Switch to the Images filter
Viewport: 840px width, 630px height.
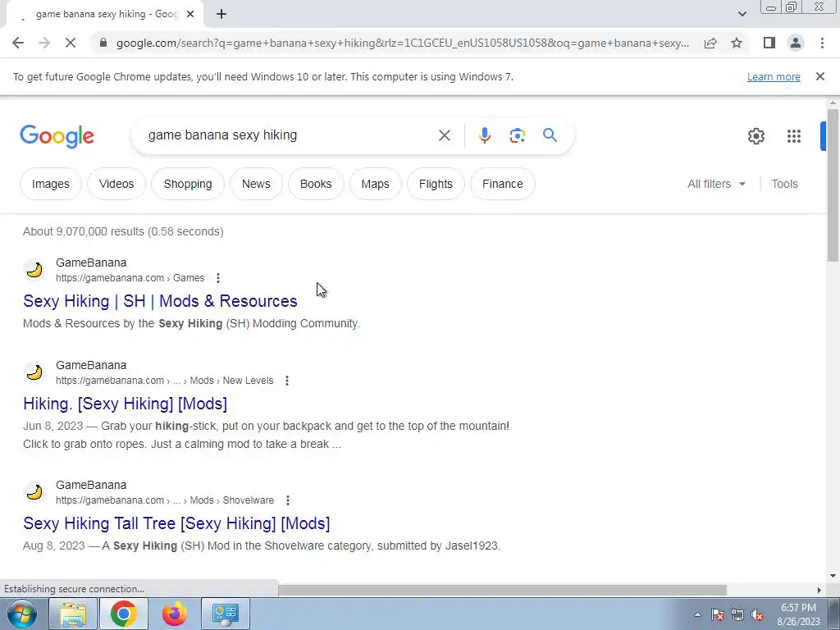50,184
